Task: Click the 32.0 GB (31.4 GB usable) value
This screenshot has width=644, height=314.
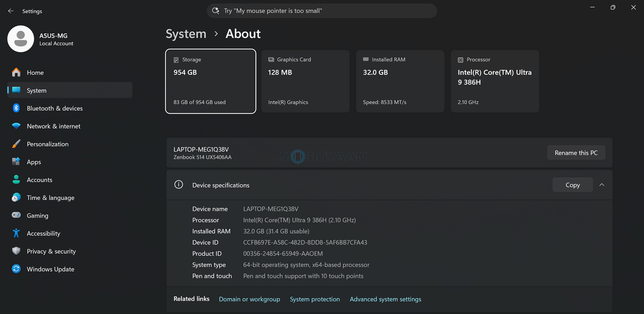Action: 276,231
